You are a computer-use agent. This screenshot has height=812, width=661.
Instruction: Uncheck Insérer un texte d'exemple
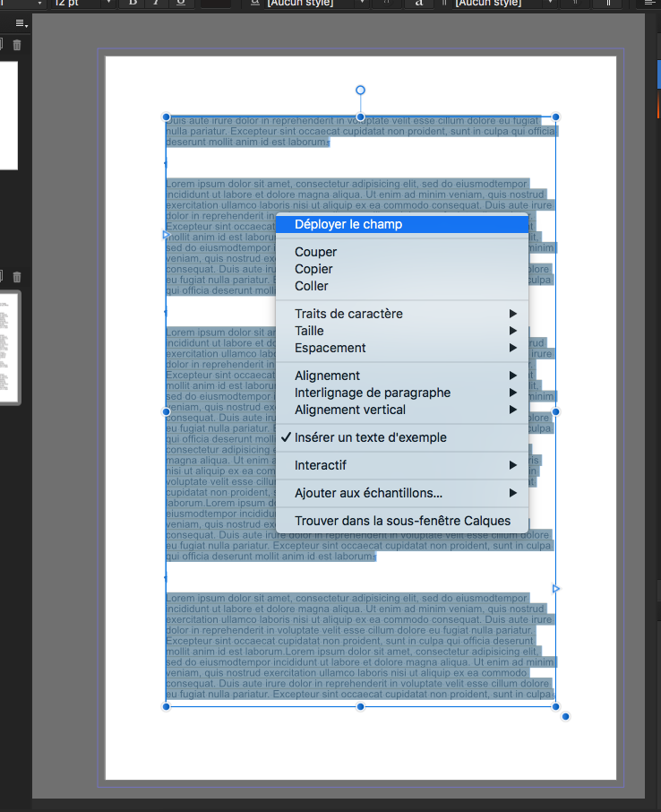coord(402,437)
